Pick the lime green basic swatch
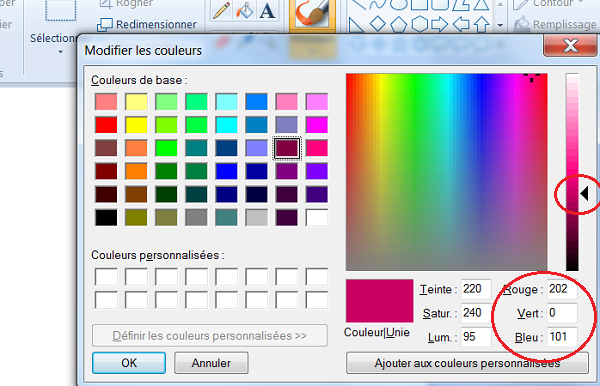600x386 pixels. point(166,148)
